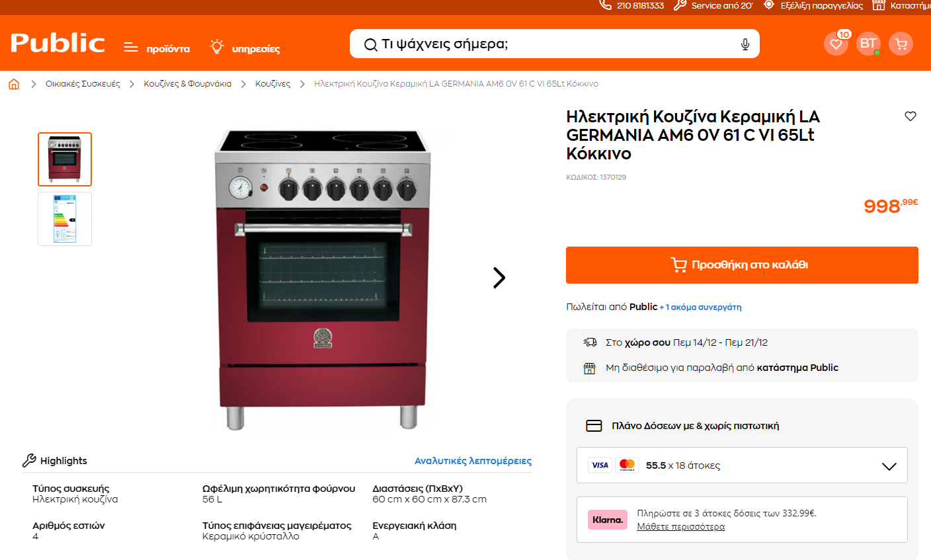Screen dimensions: 931x560
Task: Open the shopping cart icon in header
Action: [x=901, y=44]
